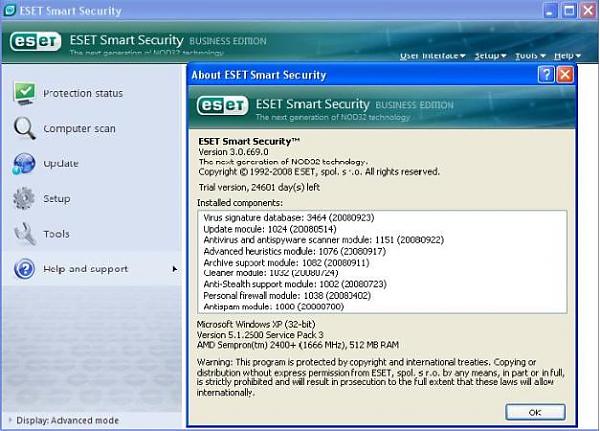Click the AMD Sempron 2400+ hardware line

coord(298,345)
